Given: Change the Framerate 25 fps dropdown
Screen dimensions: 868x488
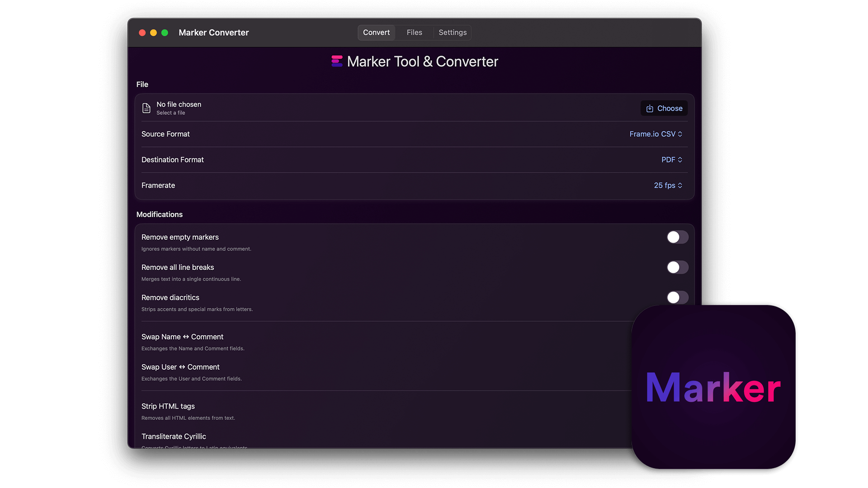Looking at the screenshot, I should [x=668, y=186].
